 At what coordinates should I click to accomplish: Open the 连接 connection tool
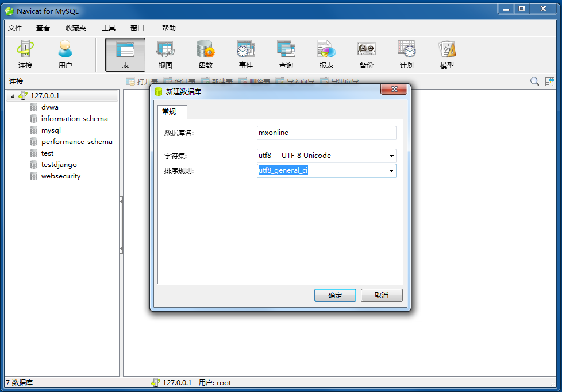point(25,55)
